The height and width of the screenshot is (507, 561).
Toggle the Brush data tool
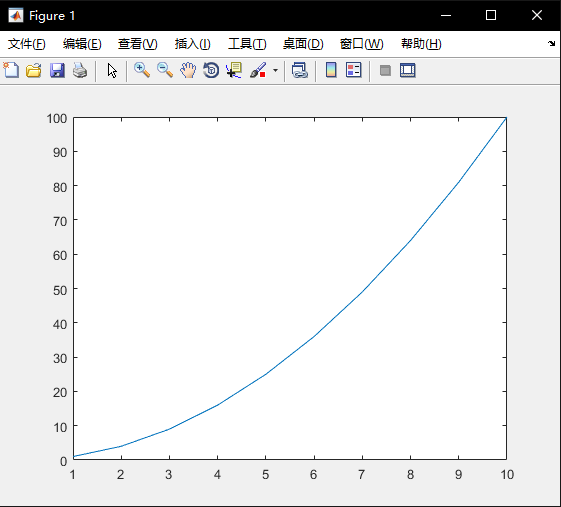[x=258, y=70]
